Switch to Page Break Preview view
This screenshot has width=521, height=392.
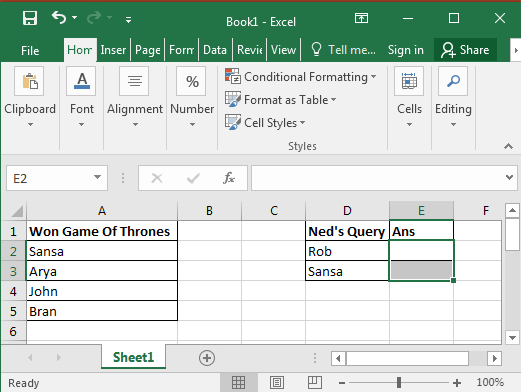tap(315, 383)
